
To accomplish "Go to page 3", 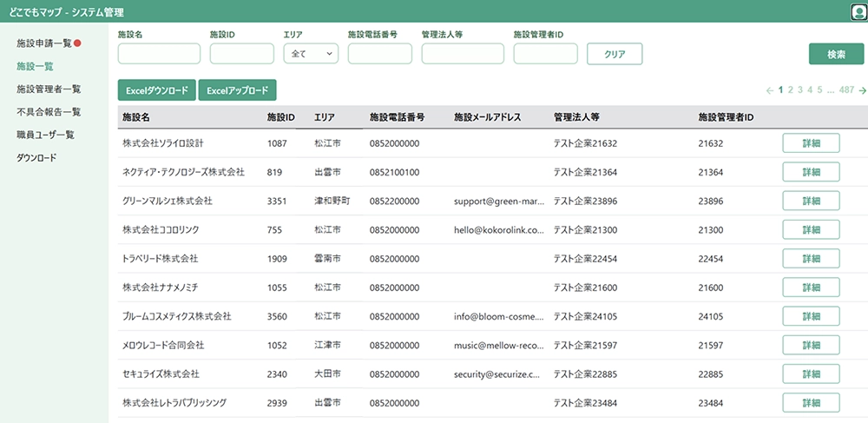I will pos(800,90).
